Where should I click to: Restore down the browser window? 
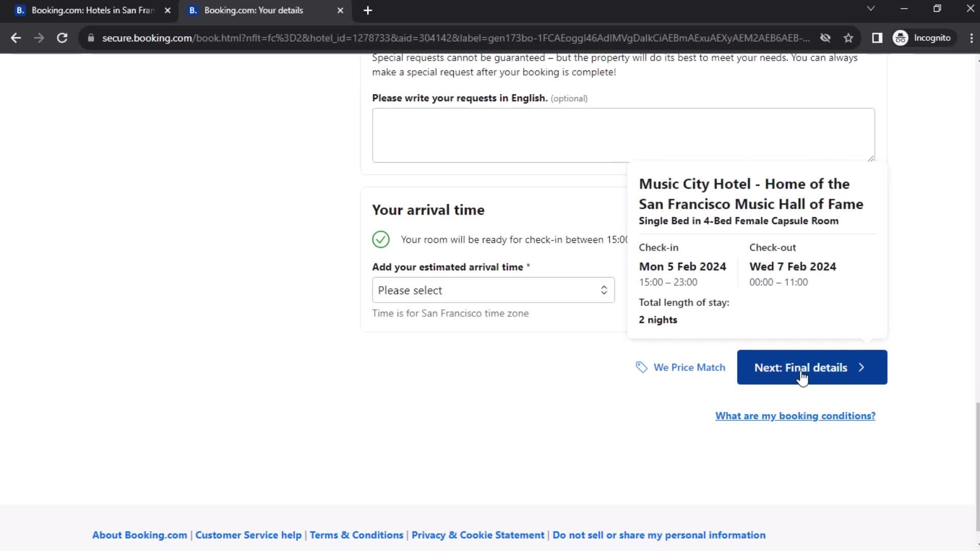(937, 9)
